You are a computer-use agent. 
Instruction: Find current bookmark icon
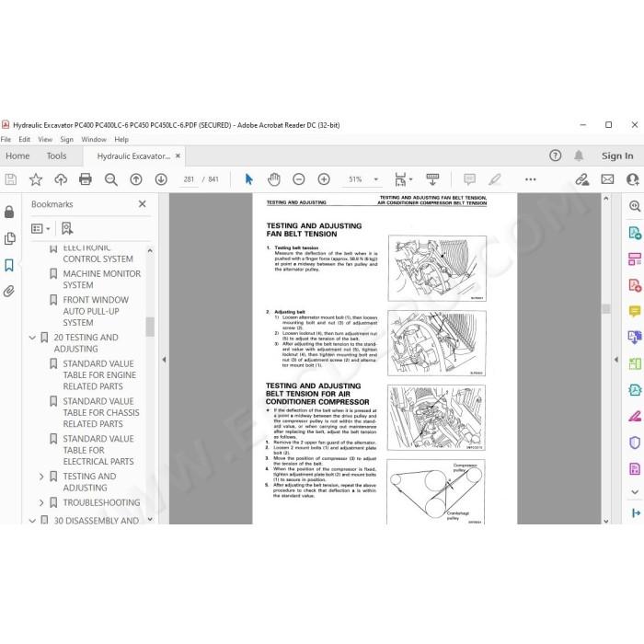coord(67,228)
